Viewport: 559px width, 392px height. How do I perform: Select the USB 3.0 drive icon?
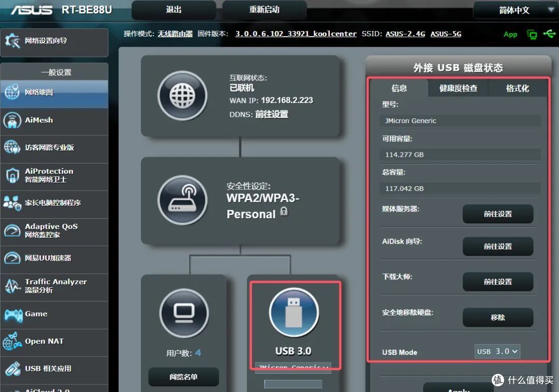tap(294, 312)
